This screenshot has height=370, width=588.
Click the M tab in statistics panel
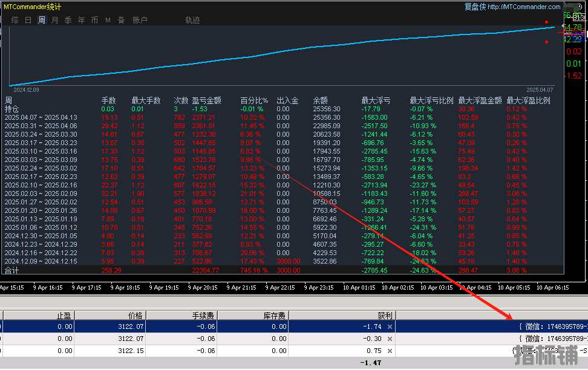pyautogui.click(x=108, y=20)
